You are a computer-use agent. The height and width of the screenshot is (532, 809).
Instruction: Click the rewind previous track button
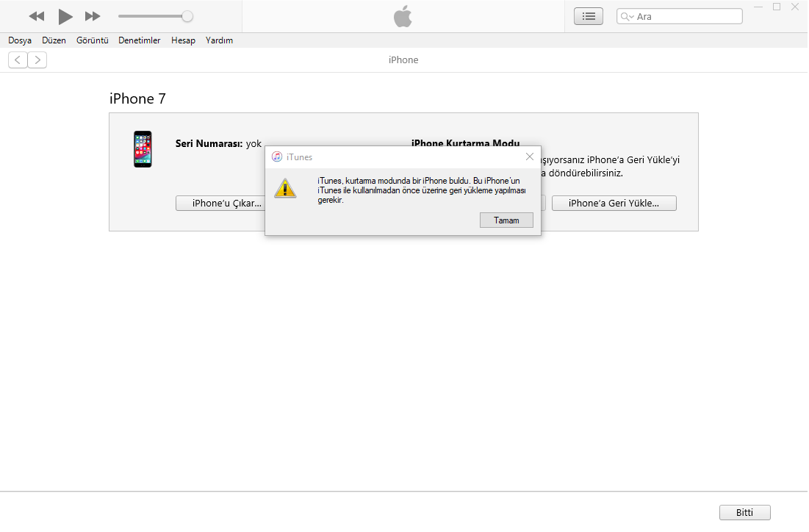click(37, 16)
